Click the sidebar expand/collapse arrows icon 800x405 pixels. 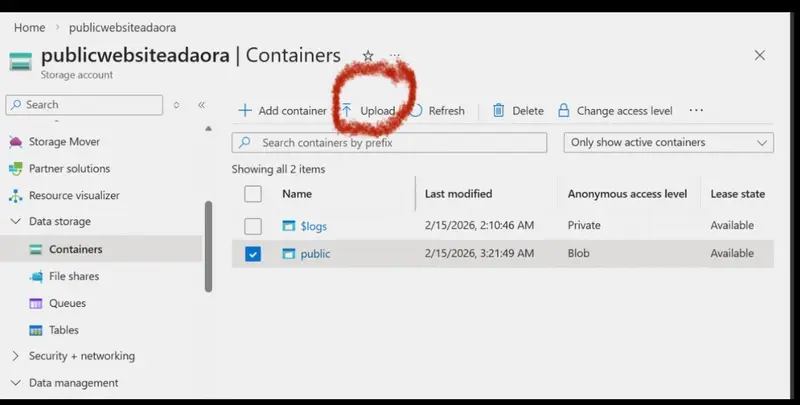pyautogui.click(x=177, y=105)
